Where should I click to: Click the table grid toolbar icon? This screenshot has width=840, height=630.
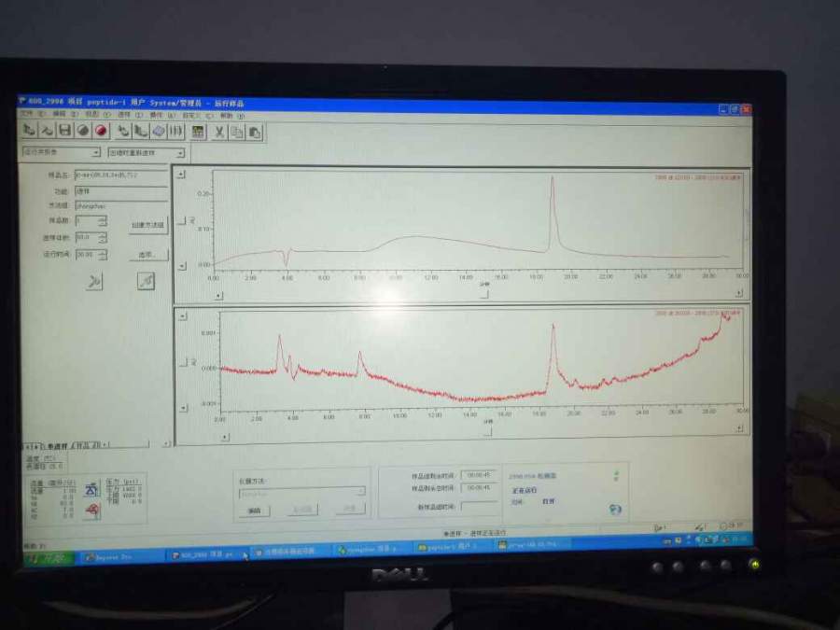pos(198,132)
